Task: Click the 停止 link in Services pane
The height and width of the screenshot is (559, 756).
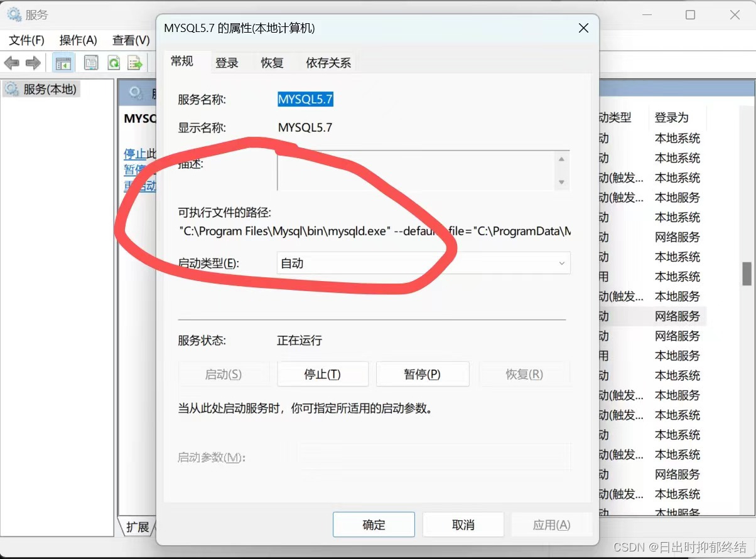Action: click(135, 154)
